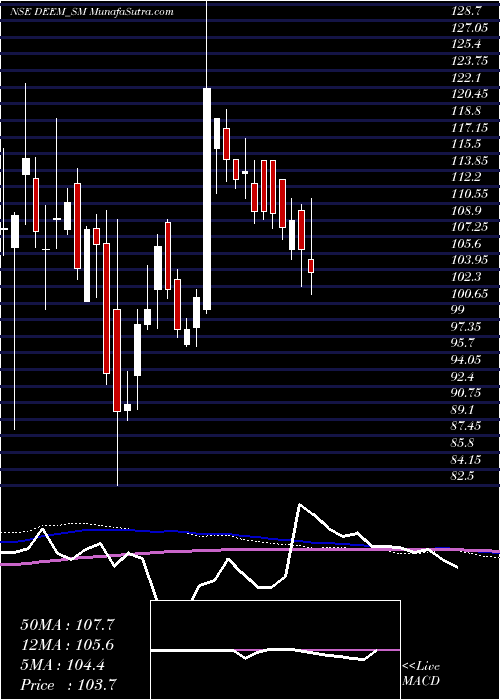Click the 123.75 price axis label
Screen dimensions: 500x700
pyautogui.click(x=469, y=61)
